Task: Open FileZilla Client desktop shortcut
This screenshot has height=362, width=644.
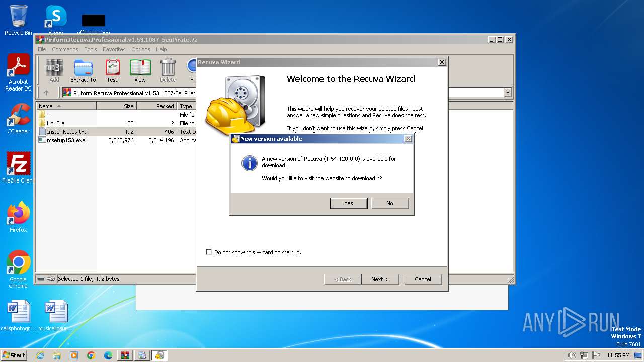Action: coord(18,167)
